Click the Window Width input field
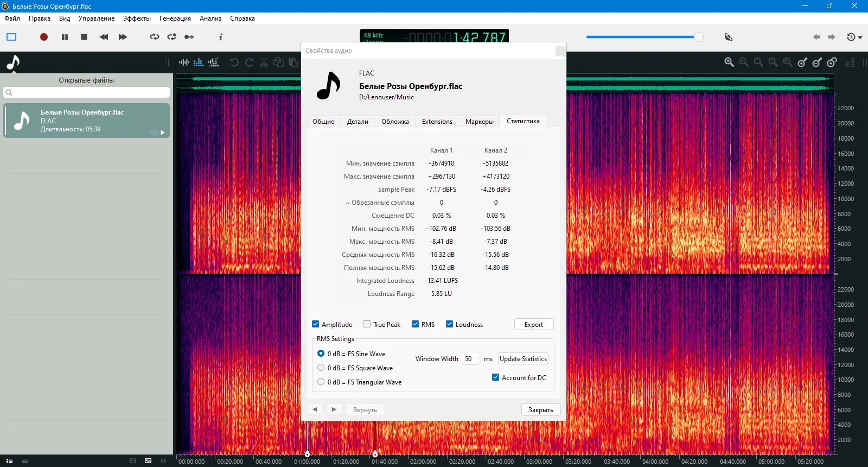This screenshot has width=868, height=467. [x=470, y=359]
